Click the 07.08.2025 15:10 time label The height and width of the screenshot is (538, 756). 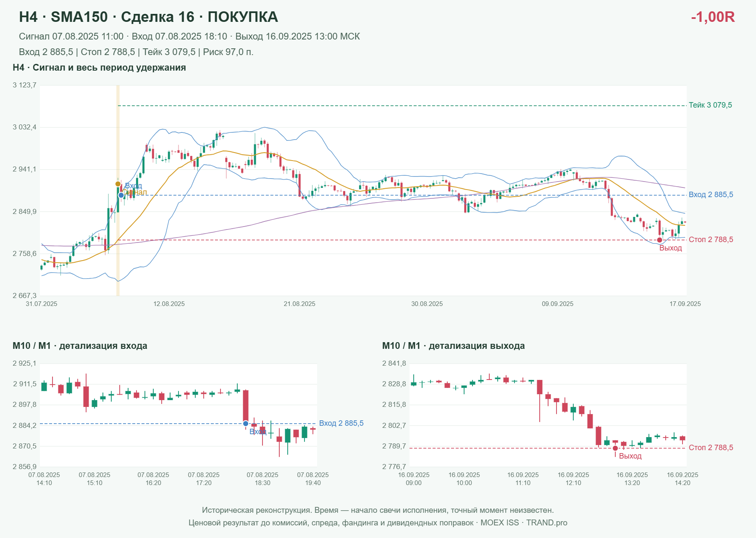pos(94,479)
